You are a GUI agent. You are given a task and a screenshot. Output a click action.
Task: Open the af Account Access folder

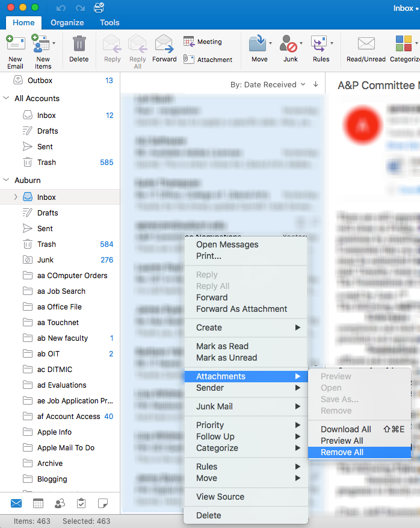click(60, 417)
